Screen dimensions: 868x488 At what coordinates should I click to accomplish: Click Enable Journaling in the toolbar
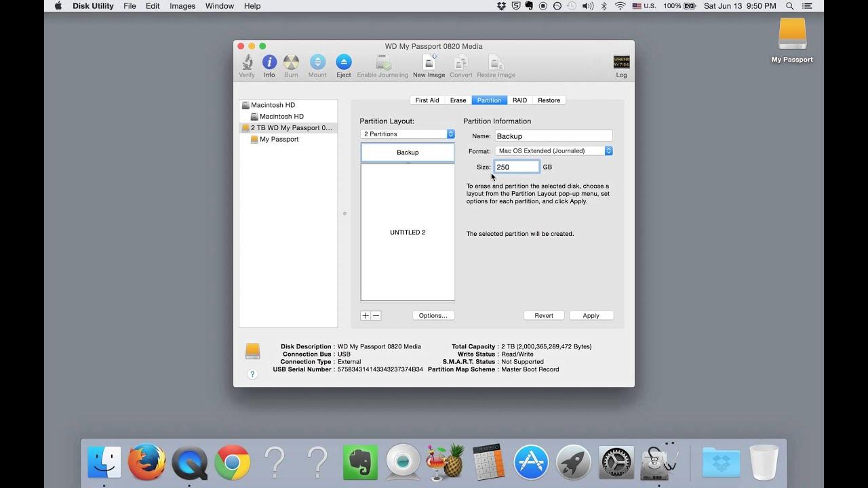(382, 66)
